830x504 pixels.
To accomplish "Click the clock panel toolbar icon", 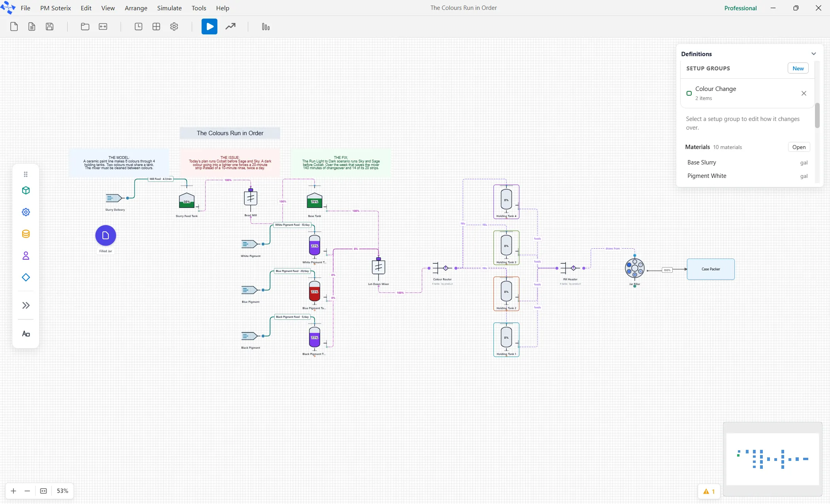I will point(138,26).
